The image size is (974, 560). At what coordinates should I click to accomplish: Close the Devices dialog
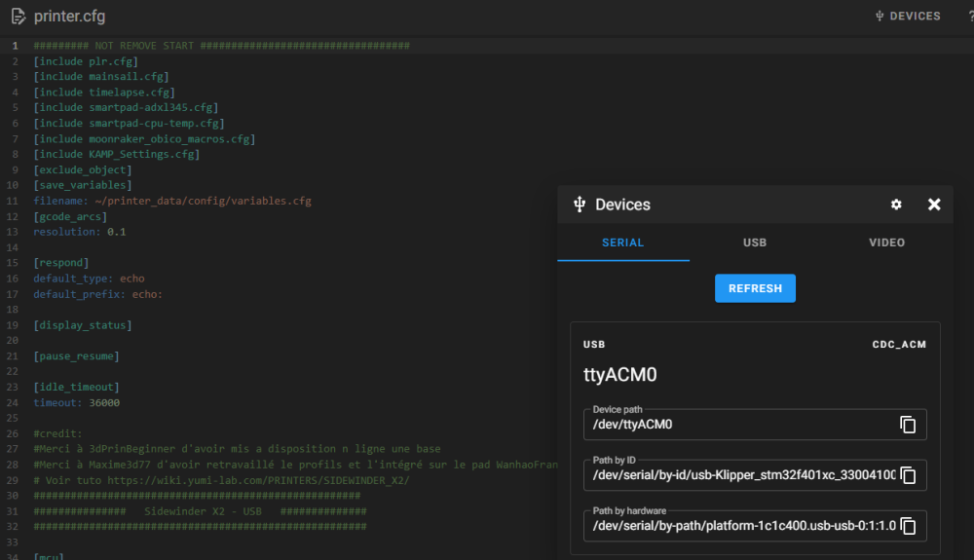click(934, 205)
